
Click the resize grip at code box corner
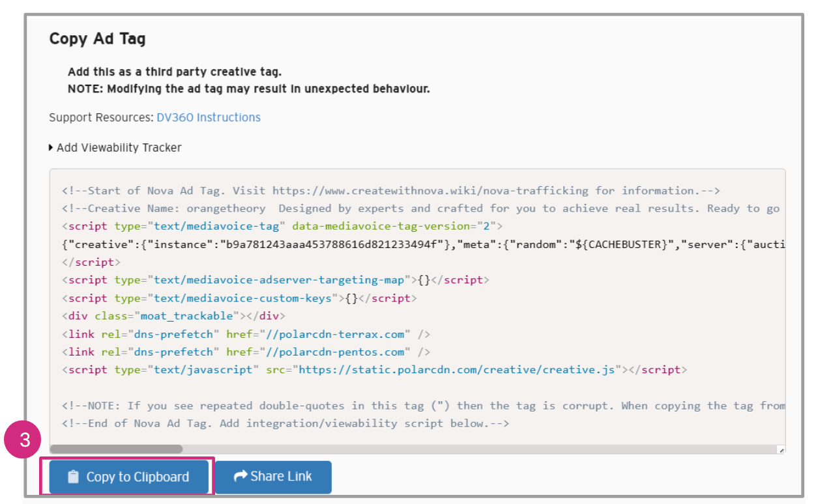781,449
